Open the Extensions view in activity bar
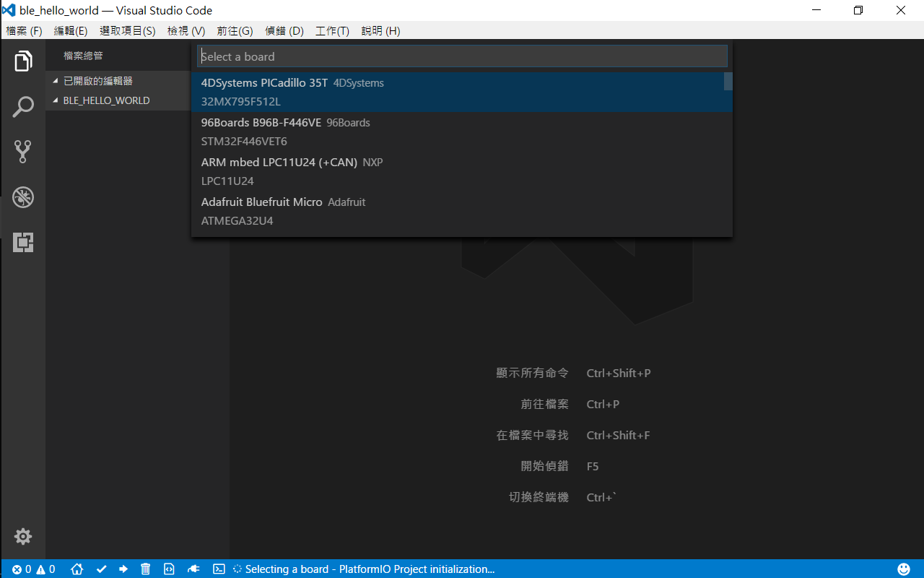This screenshot has height=578, width=924. tap(23, 242)
